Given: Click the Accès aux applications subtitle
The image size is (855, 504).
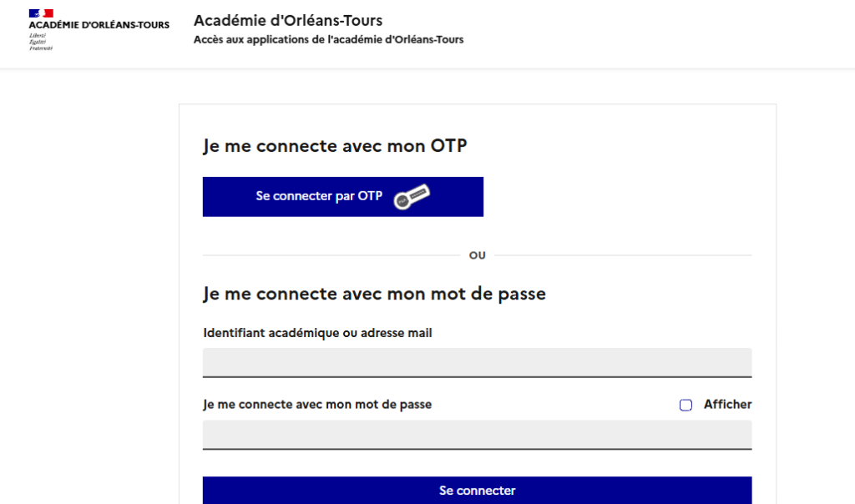Looking at the screenshot, I should pyautogui.click(x=328, y=38).
